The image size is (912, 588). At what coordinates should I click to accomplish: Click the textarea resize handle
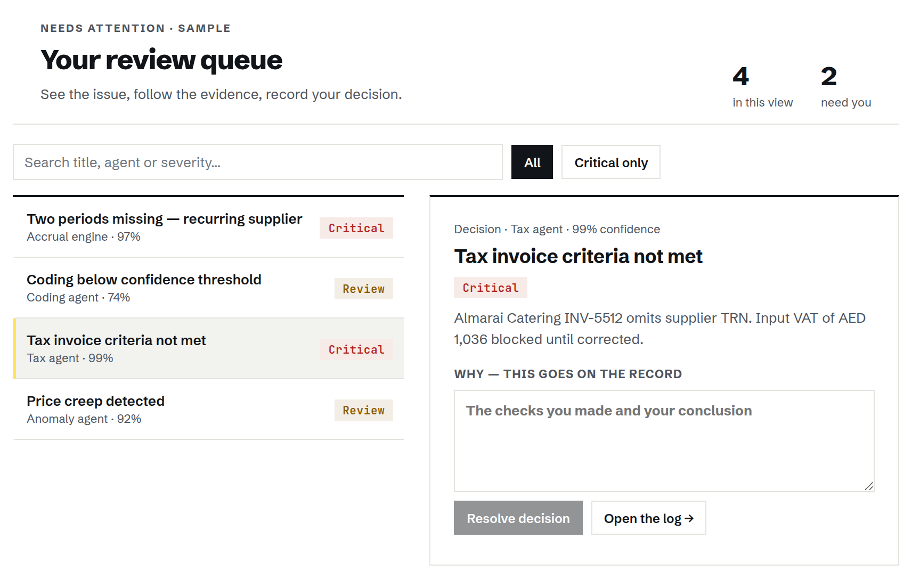(x=869, y=486)
